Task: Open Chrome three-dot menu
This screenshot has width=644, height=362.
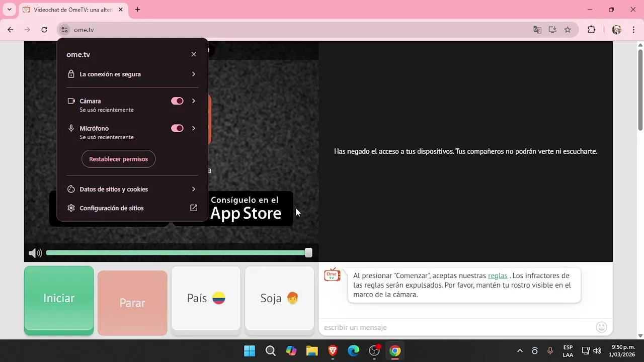Action: [633, 30]
